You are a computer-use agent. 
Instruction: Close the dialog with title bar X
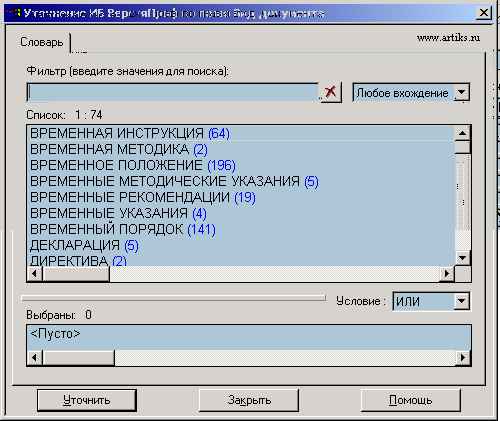point(484,13)
